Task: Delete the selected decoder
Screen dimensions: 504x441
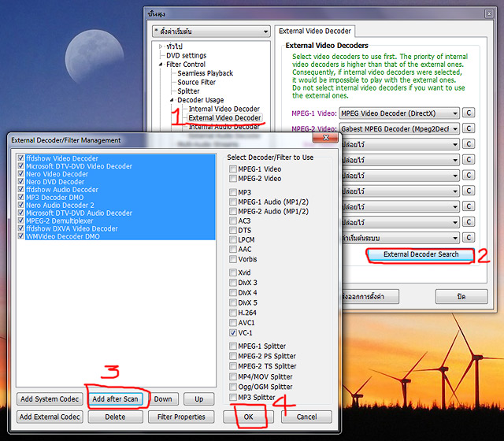Action: pos(116,417)
